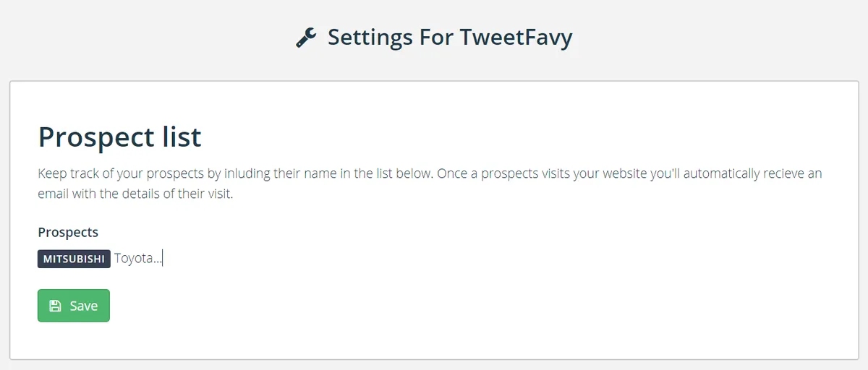Click the words "list below" in the description

tap(401, 174)
